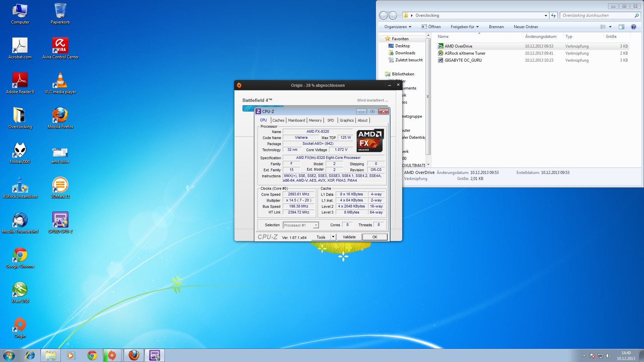Image resolution: width=644 pixels, height=362 pixels.
Task: Click the Explorer help question mark icon
Action: click(x=633, y=27)
